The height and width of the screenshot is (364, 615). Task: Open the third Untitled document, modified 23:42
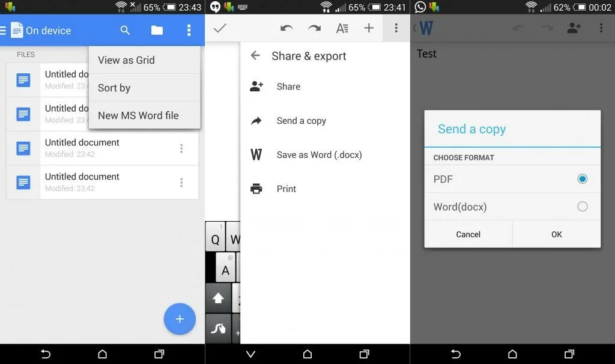click(102, 148)
